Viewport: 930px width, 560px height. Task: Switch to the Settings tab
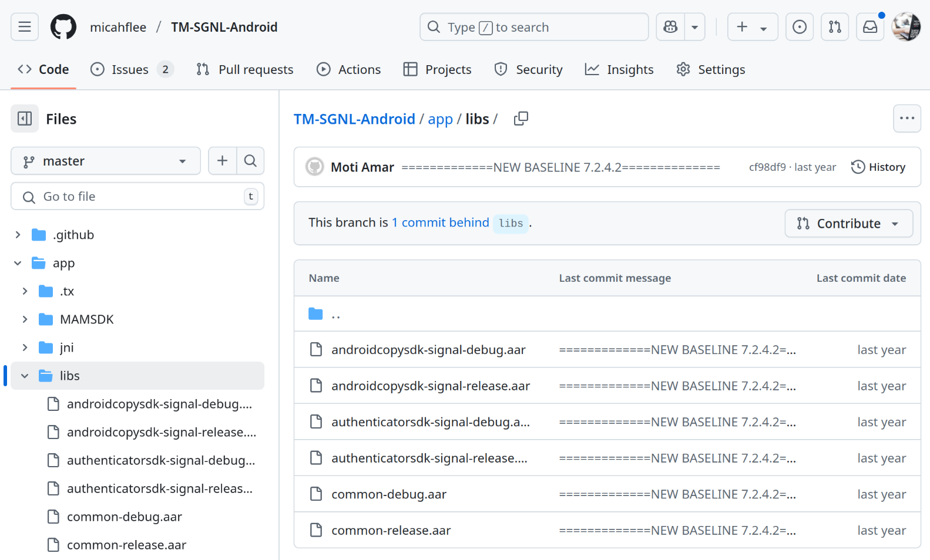pyautogui.click(x=710, y=69)
